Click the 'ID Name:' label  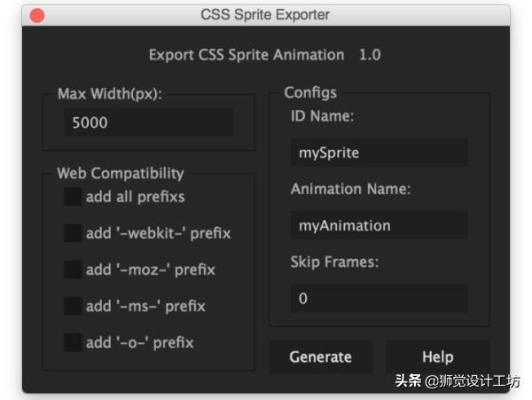(x=322, y=116)
